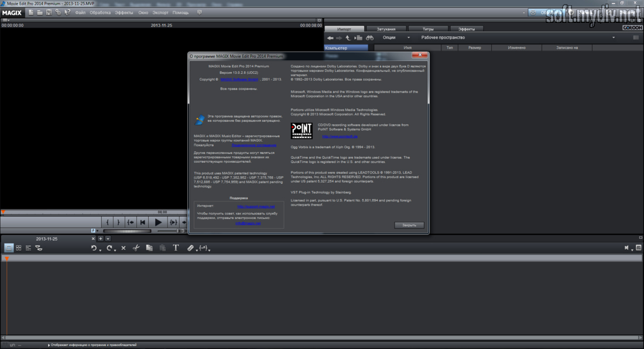Click the jog wheel under transport
The height and width of the screenshot is (349, 644).
[127, 231]
